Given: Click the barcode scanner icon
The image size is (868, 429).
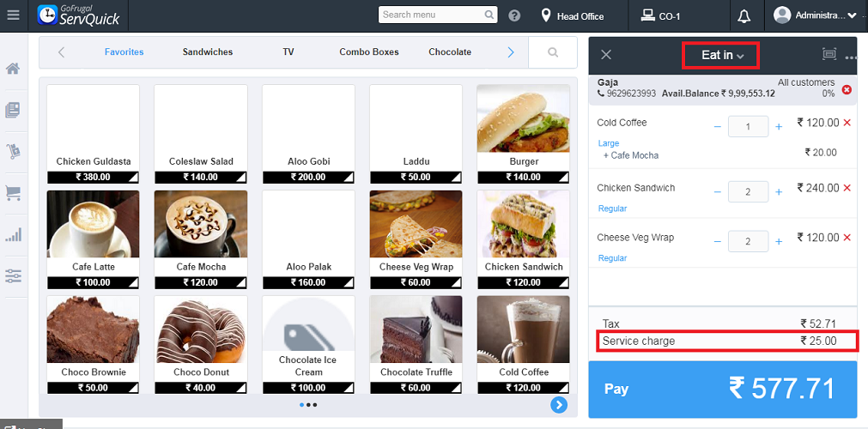Looking at the screenshot, I should tap(829, 54).
